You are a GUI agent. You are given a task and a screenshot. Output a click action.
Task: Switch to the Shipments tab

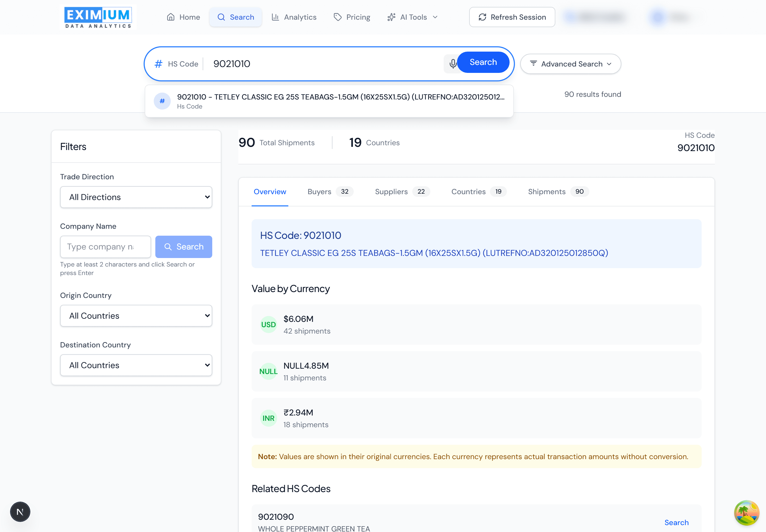pos(558,192)
